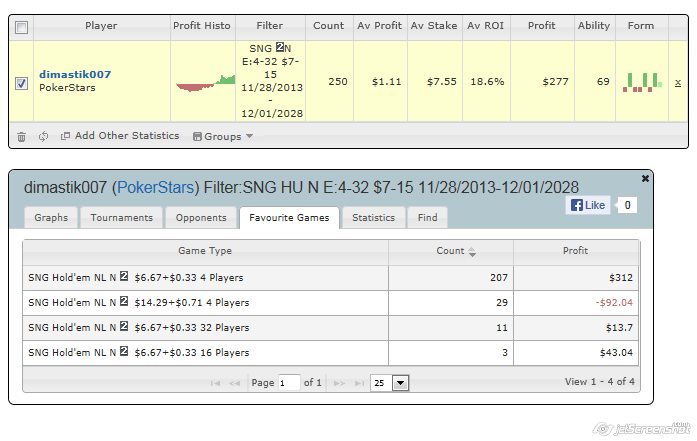Focus the page number input field
The height and width of the screenshot is (441, 697).
pyautogui.click(x=288, y=383)
